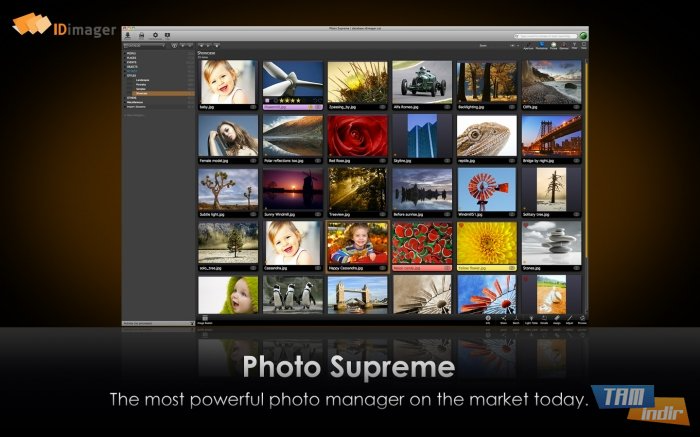Expand the PLACES category triangle

click(125, 58)
